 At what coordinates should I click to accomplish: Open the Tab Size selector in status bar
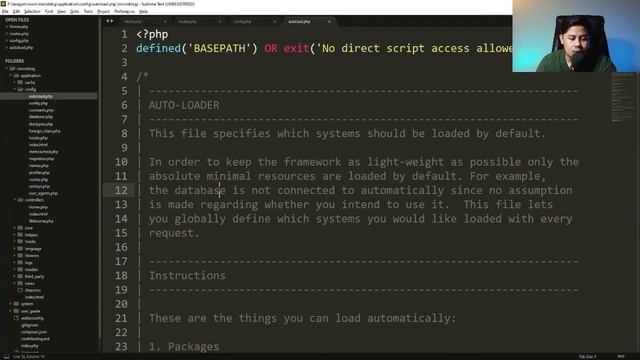pos(587,357)
